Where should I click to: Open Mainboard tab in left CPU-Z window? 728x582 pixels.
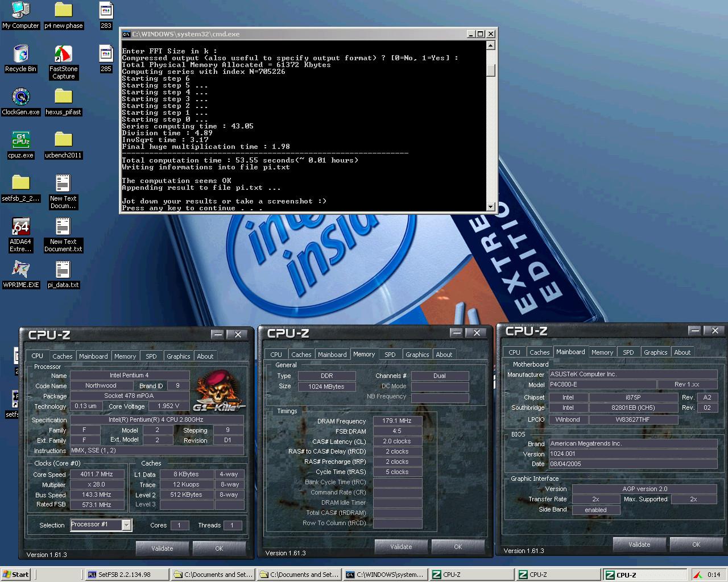pyautogui.click(x=93, y=356)
